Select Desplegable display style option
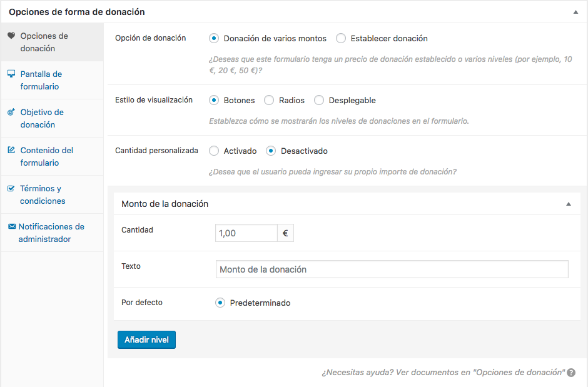The image size is (588, 387). coord(319,100)
